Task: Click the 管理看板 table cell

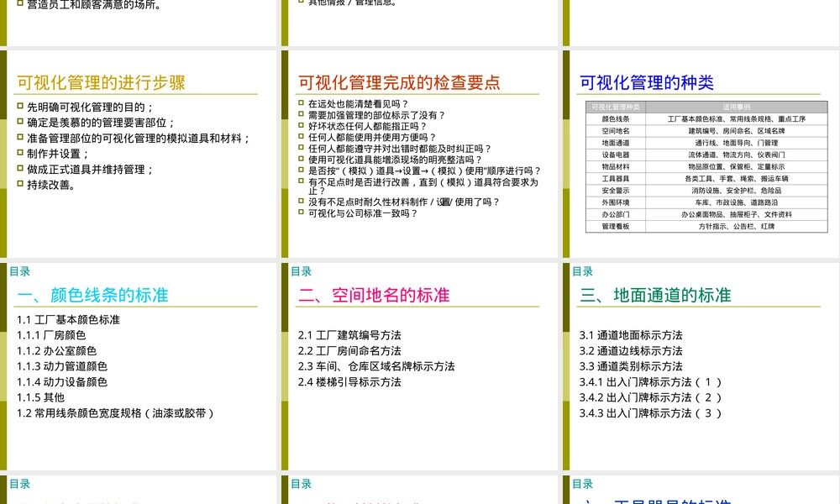Action: [616, 226]
